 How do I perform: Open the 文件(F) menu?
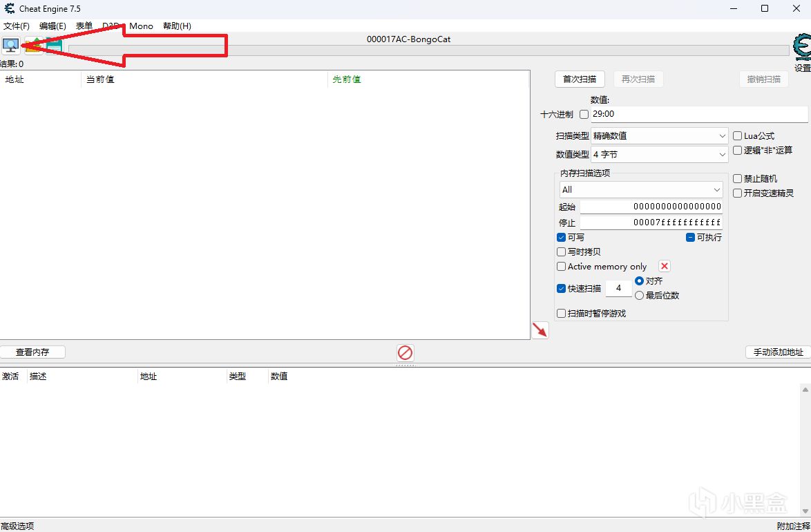(x=17, y=26)
